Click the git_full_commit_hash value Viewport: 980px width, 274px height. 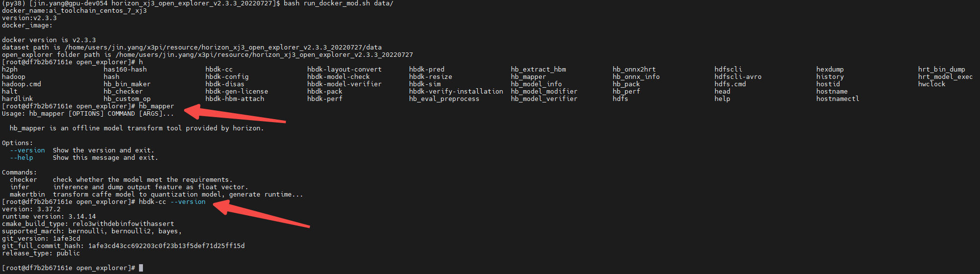click(x=166, y=246)
